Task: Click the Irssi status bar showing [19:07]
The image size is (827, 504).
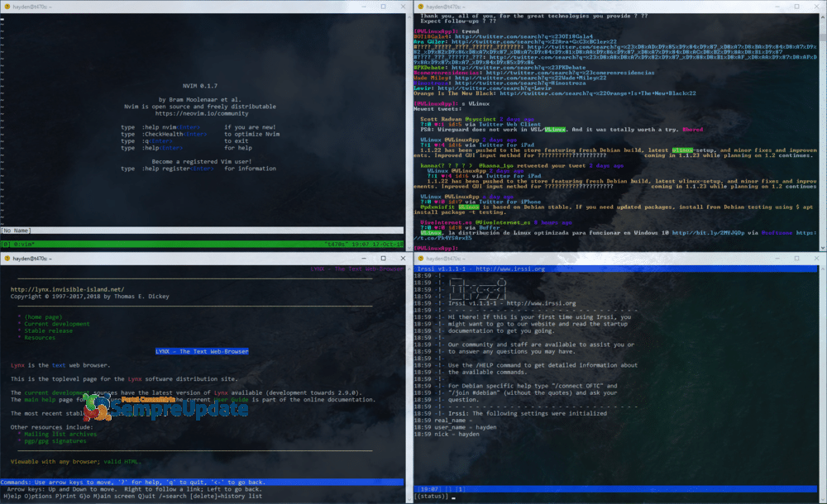Action: tap(615, 489)
